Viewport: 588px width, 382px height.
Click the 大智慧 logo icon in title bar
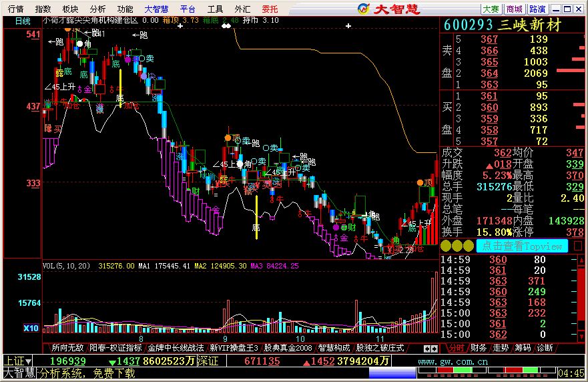(363, 9)
